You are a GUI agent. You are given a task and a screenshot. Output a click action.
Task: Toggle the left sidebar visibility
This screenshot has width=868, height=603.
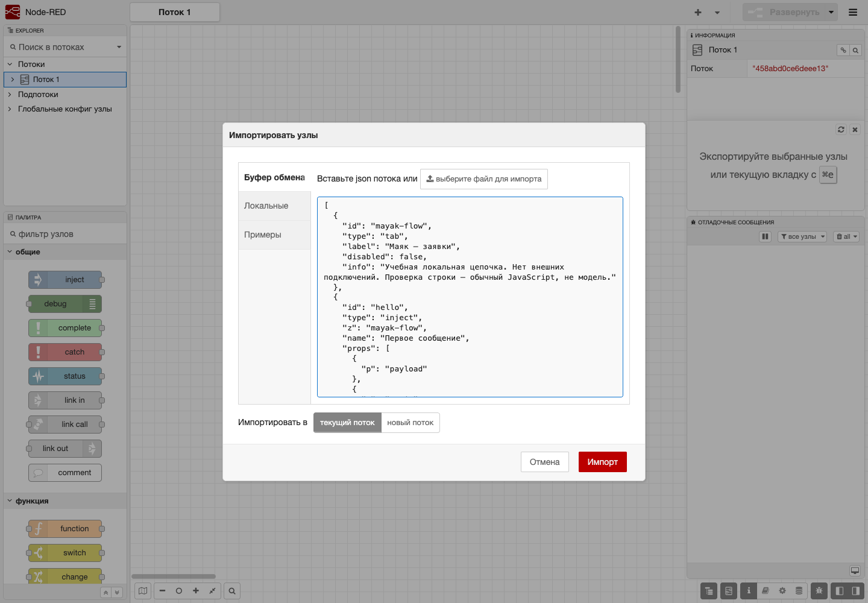(x=839, y=591)
